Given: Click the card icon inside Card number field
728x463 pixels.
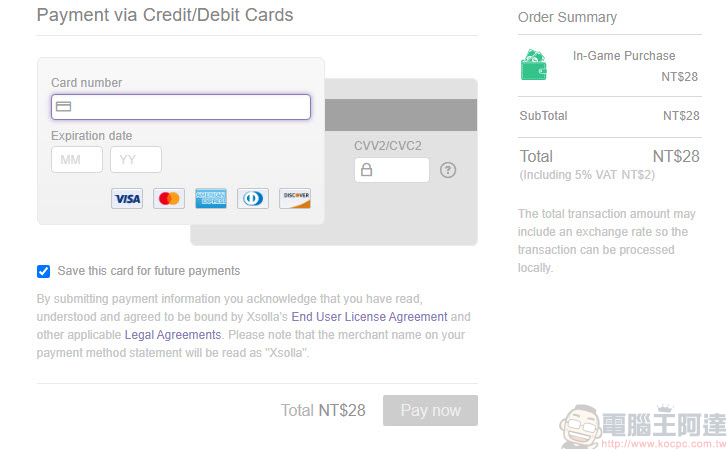Looking at the screenshot, I should (64, 107).
